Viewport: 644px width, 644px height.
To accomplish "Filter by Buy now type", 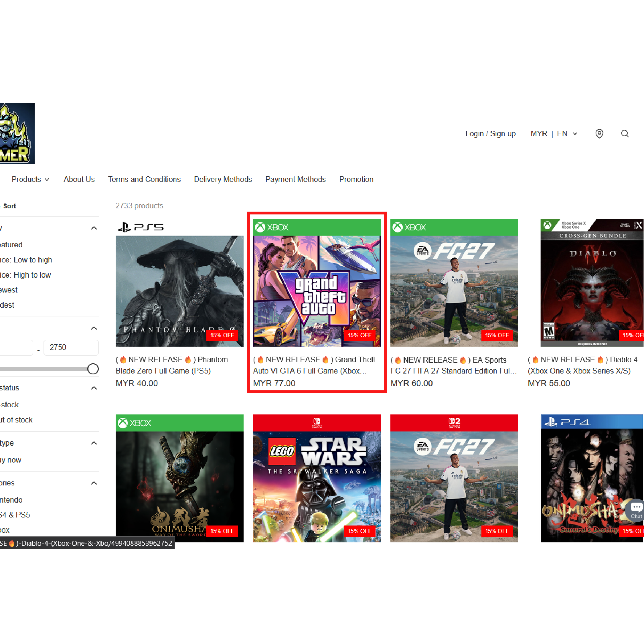I will click(x=10, y=460).
